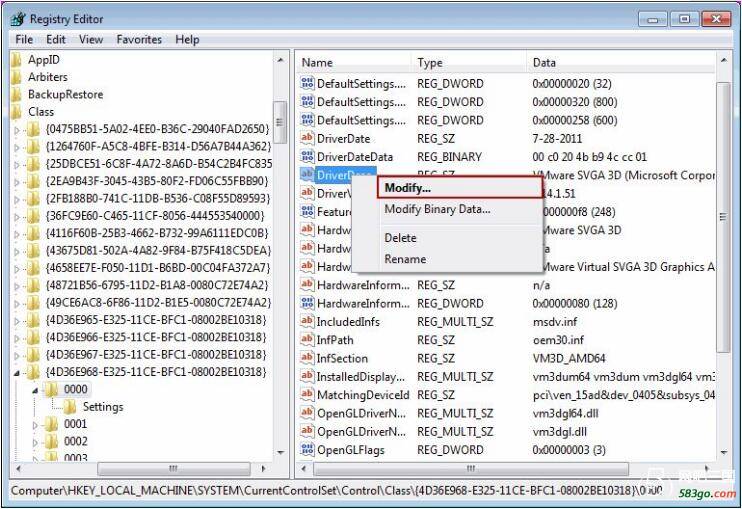Sort by the Data column header
742x509 pixels.
621,62
